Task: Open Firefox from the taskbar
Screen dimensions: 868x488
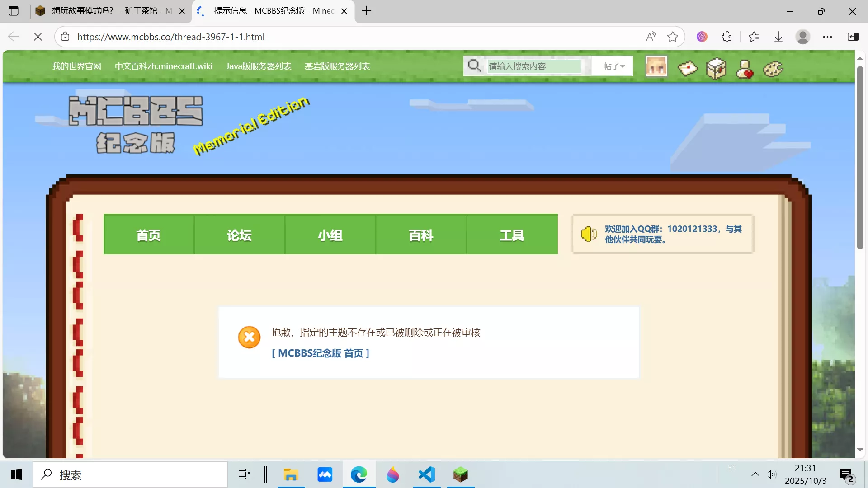Action: coord(392,474)
